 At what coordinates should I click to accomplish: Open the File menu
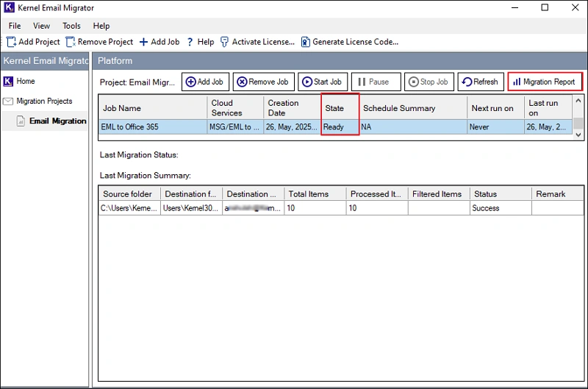click(x=15, y=26)
